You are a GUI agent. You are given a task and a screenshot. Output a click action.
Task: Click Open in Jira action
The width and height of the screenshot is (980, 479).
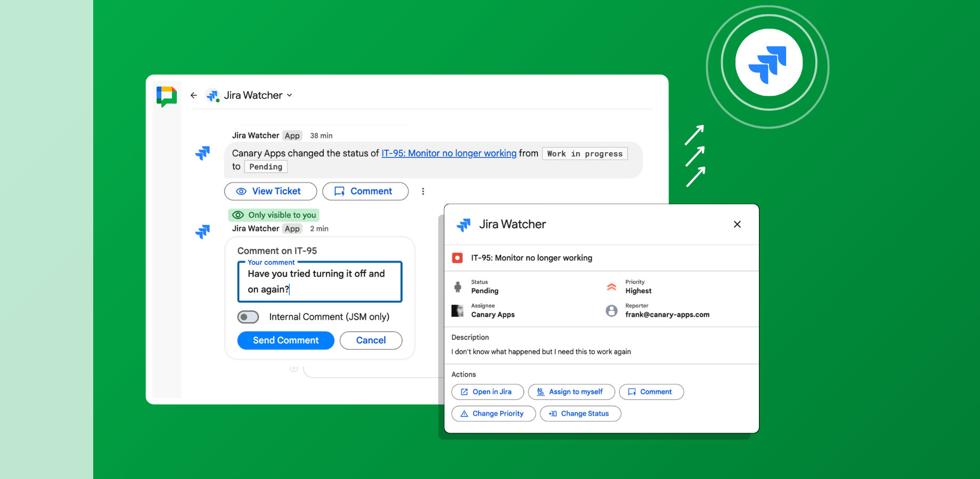pos(488,392)
